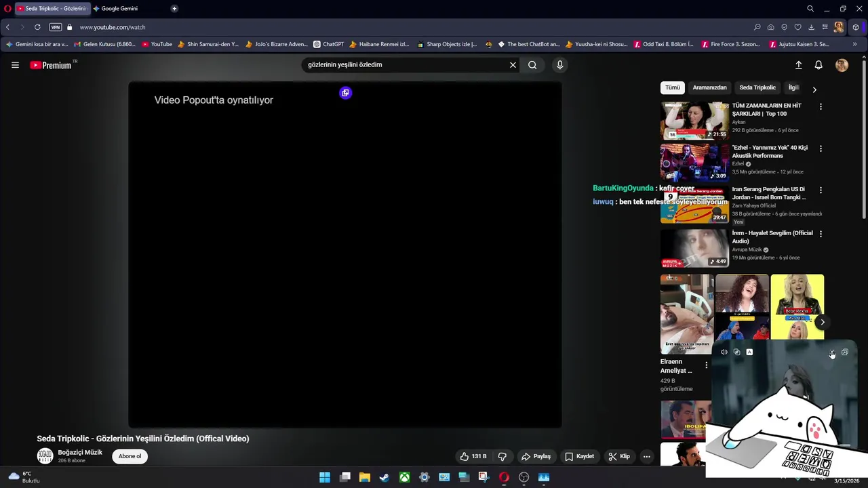Viewport: 868px width, 488px height.
Task: Go to YouTube Premium home logo
Action: pos(52,65)
